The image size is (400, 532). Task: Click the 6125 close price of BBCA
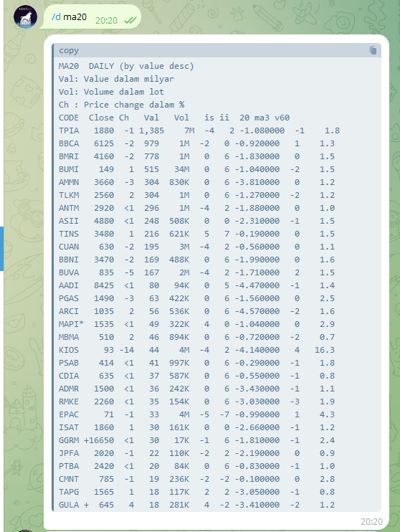pyautogui.click(x=104, y=143)
